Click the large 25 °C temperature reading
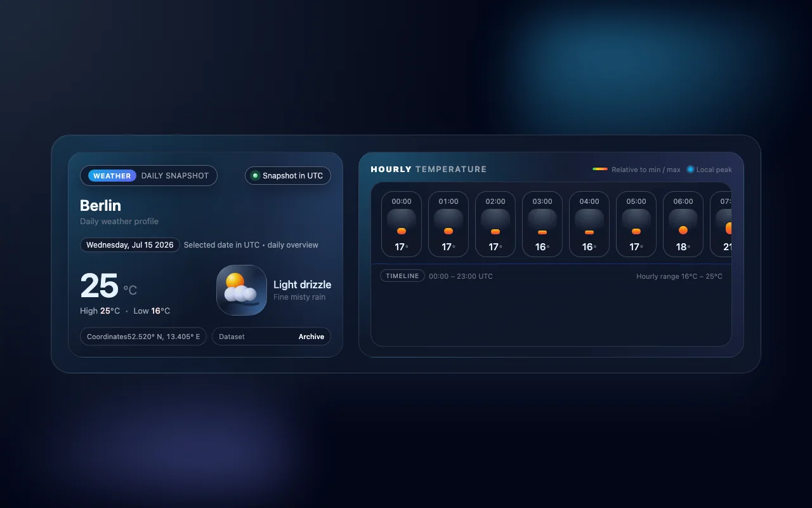The height and width of the screenshot is (508, 812). coord(108,286)
